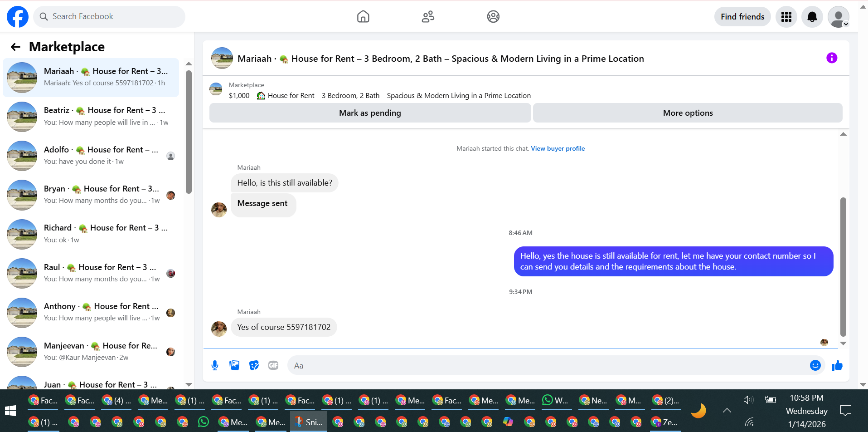Viewport: 868px width, 432px height.
Task: Click the chat vertical scrollbar thumb
Action: (x=843, y=267)
